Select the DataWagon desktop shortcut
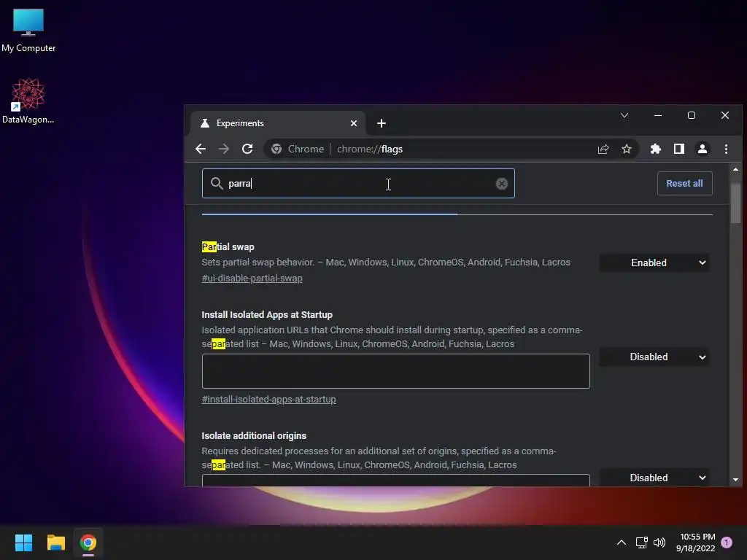 pyautogui.click(x=28, y=101)
